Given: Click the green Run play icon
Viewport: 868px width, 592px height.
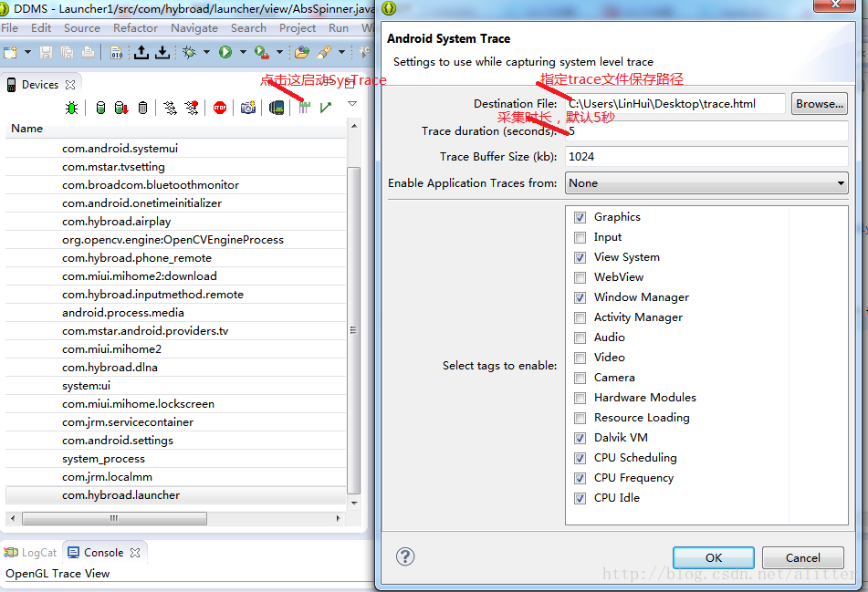Looking at the screenshot, I should (x=225, y=52).
